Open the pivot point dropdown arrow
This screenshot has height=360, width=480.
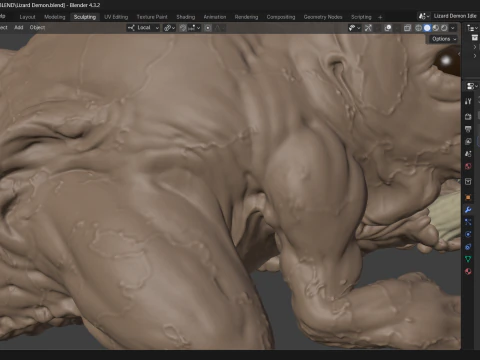point(173,28)
